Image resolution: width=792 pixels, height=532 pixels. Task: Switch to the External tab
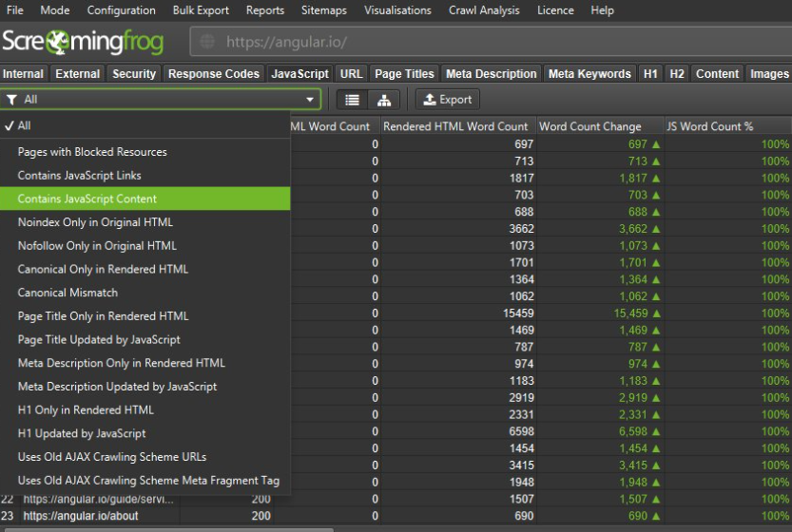[78, 74]
